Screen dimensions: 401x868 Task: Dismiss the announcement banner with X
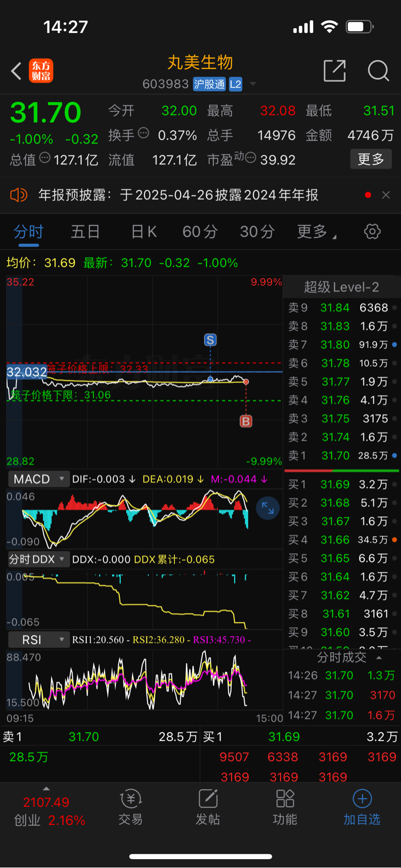pyautogui.click(x=386, y=195)
